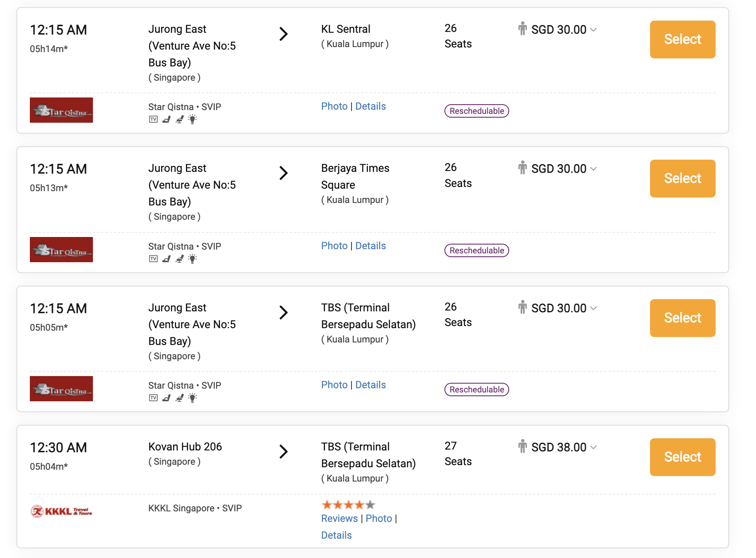This screenshot has height=558, width=756.
Task: Click seat icon on KL Sentral trip
Action: pyautogui.click(x=167, y=119)
